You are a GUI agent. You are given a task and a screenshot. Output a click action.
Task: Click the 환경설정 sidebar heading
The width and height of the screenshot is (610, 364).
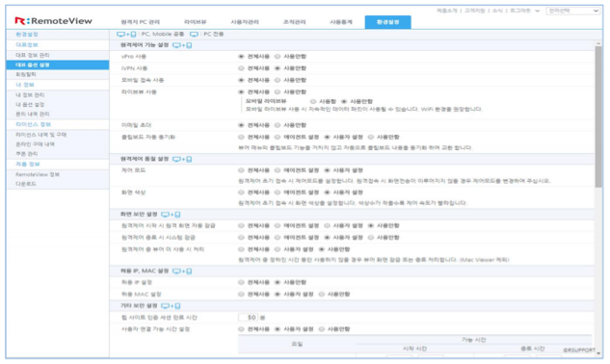[x=27, y=35]
